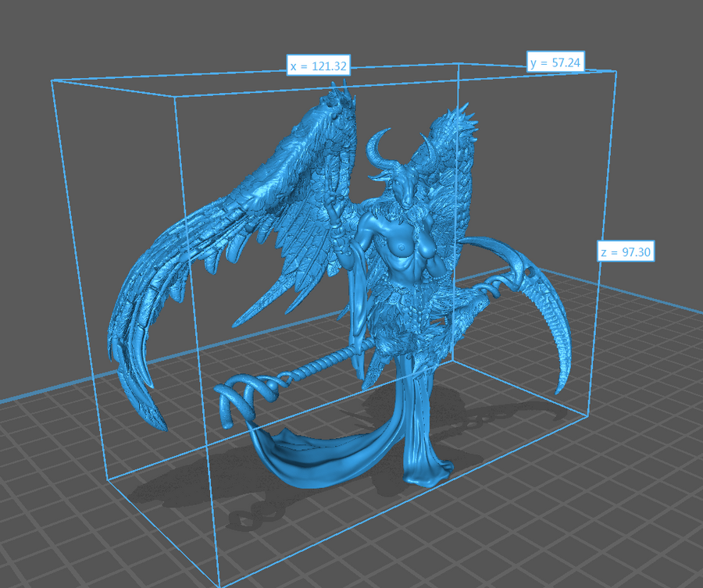Click the figure's torso

[x=394, y=258]
